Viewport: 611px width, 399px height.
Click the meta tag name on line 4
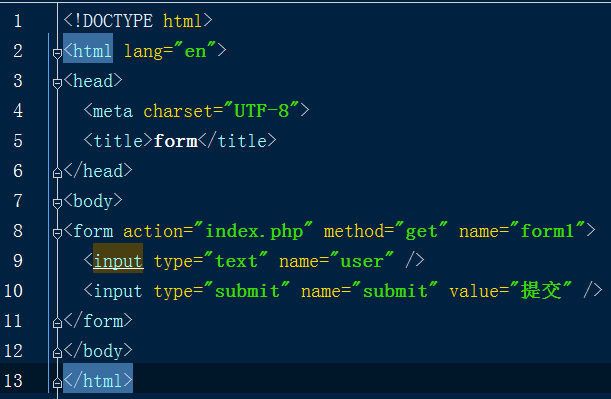click(113, 111)
